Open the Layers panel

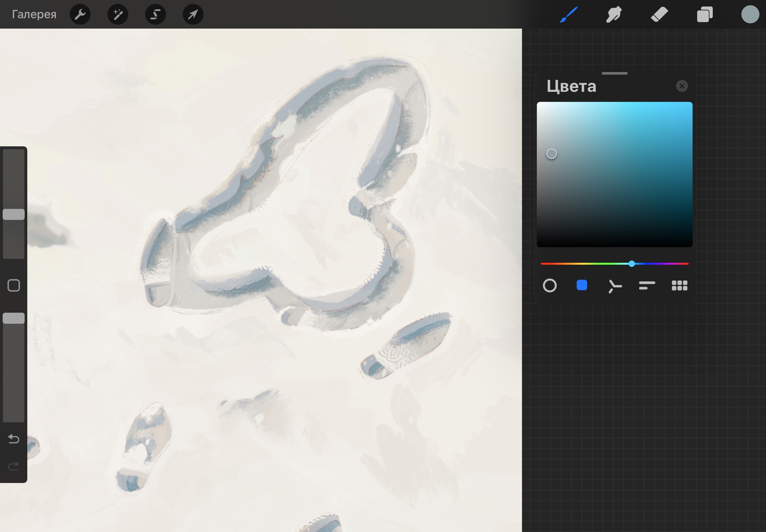coord(704,15)
